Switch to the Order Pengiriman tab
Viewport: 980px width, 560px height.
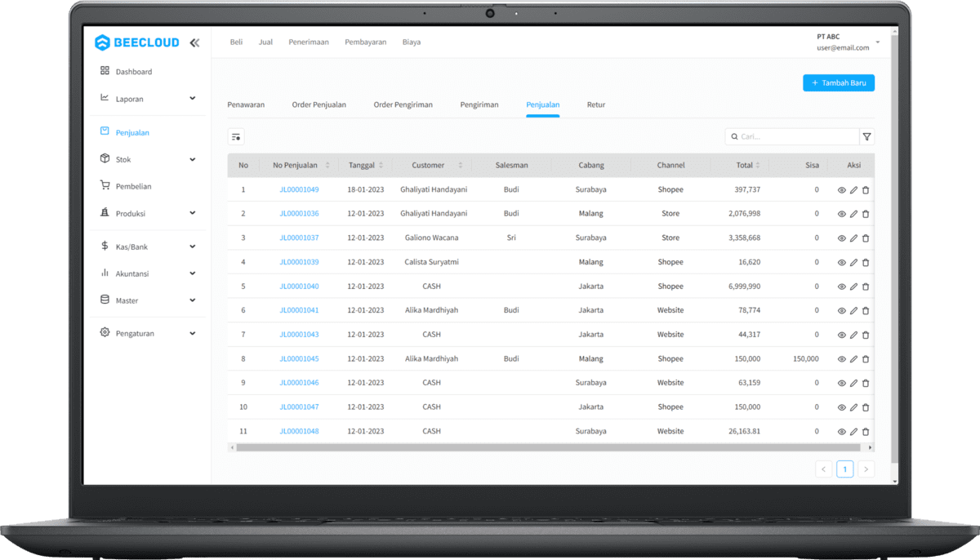point(403,104)
